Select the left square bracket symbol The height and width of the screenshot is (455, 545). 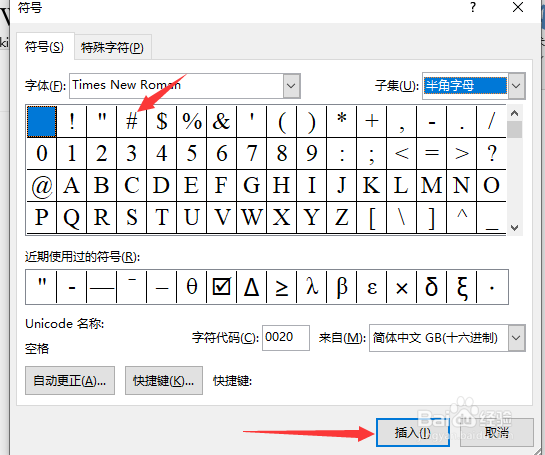tap(372, 218)
